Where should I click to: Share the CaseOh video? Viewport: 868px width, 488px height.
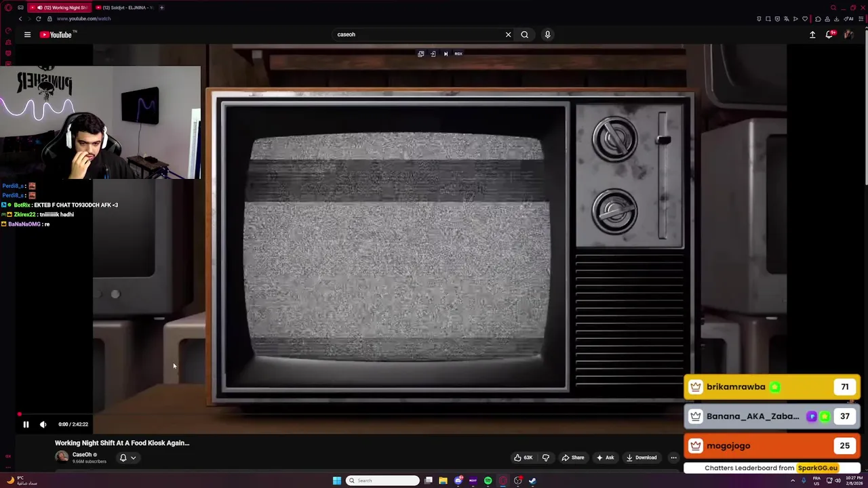click(x=573, y=457)
